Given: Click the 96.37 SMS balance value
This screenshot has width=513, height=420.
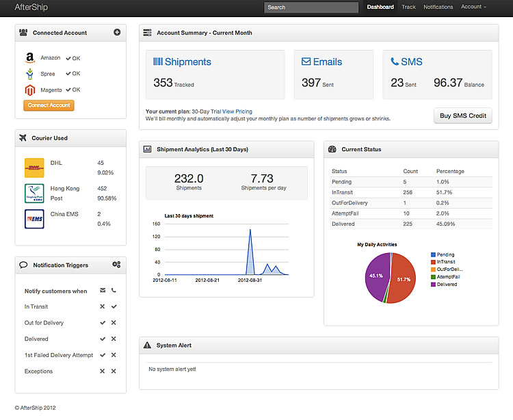Looking at the screenshot, I should click(x=448, y=83).
